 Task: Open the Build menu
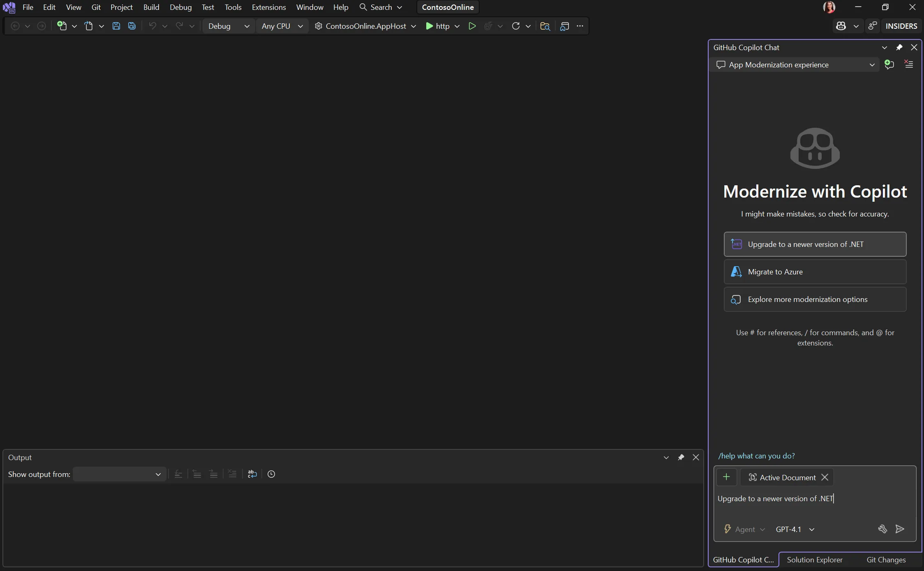point(151,7)
